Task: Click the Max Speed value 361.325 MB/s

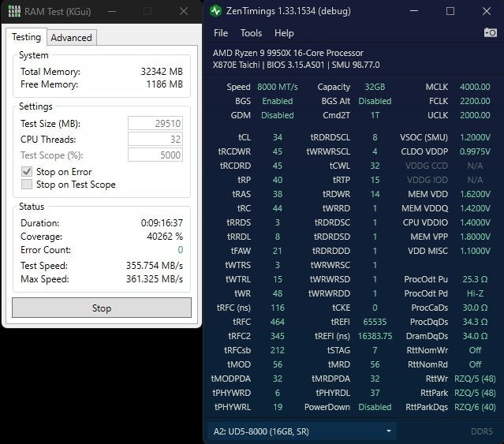Action: [x=155, y=279]
